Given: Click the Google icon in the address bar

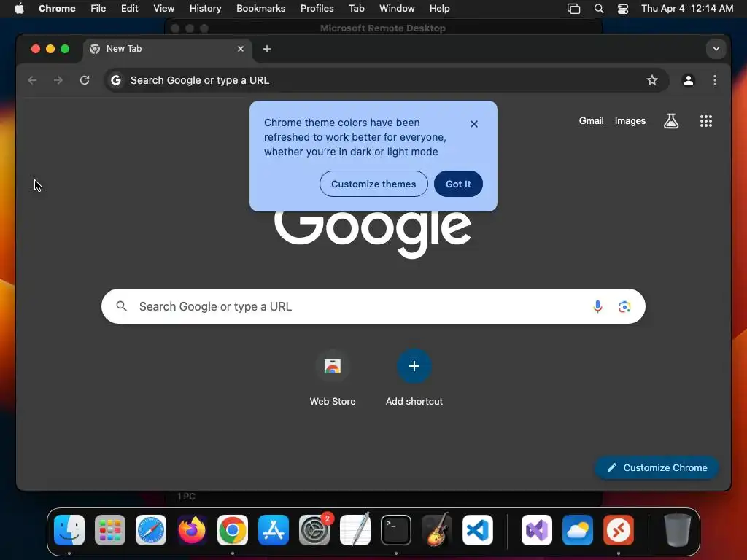Looking at the screenshot, I should point(116,80).
